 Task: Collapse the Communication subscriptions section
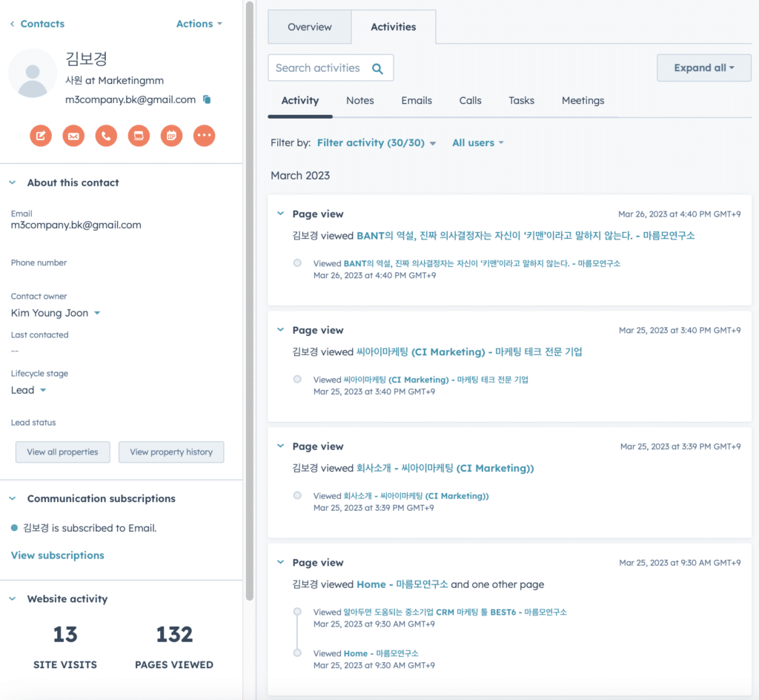13,498
